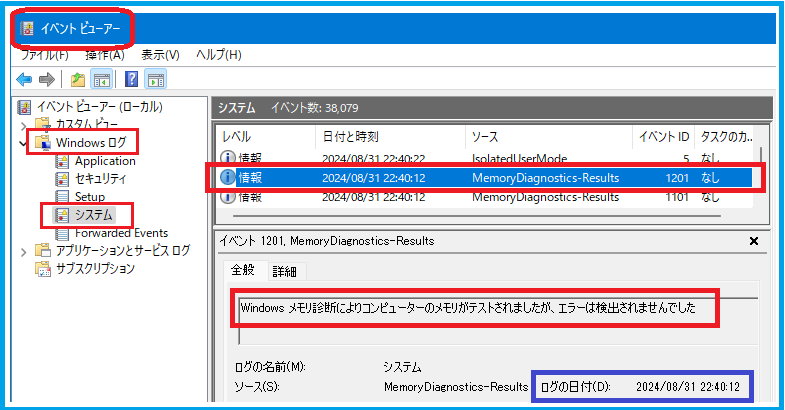This screenshot has width=785, height=410.
Task: Click the イベント ビューアー (ローカル) node icon
Action: [25, 107]
